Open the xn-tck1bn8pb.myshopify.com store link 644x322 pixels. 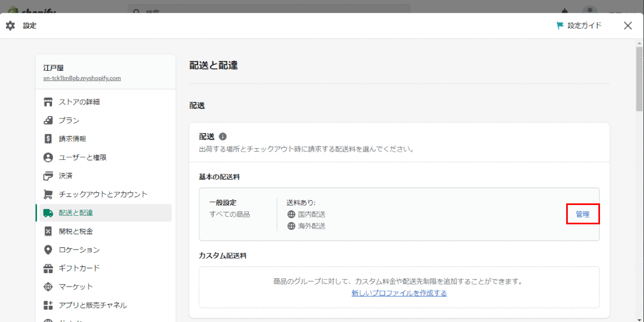click(x=82, y=78)
